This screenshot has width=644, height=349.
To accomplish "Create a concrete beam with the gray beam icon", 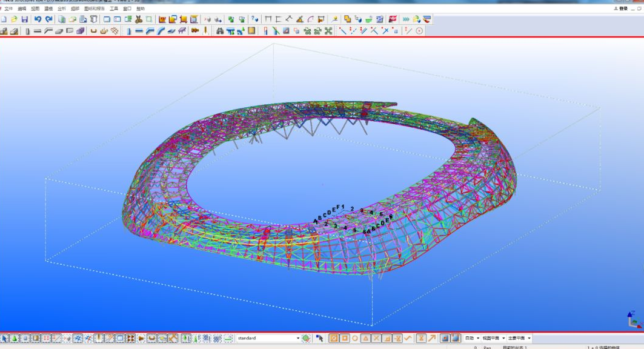I will [x=38, y=31].
